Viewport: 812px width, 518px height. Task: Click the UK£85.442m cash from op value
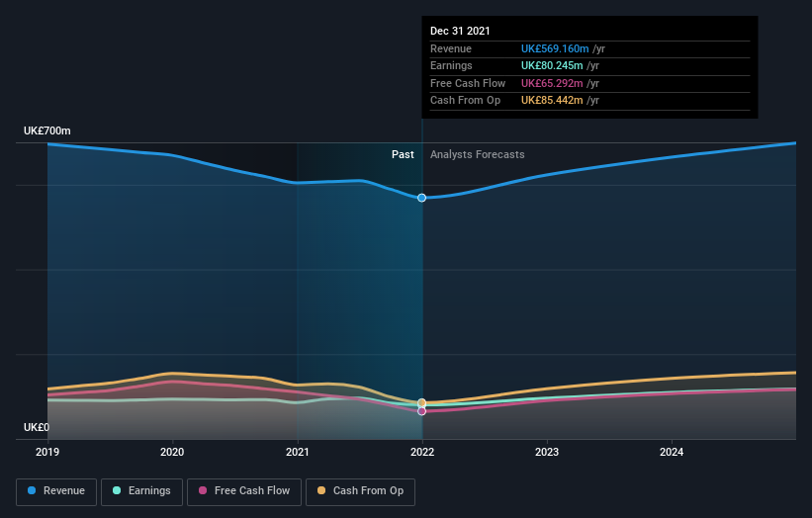tap(552, 101)
